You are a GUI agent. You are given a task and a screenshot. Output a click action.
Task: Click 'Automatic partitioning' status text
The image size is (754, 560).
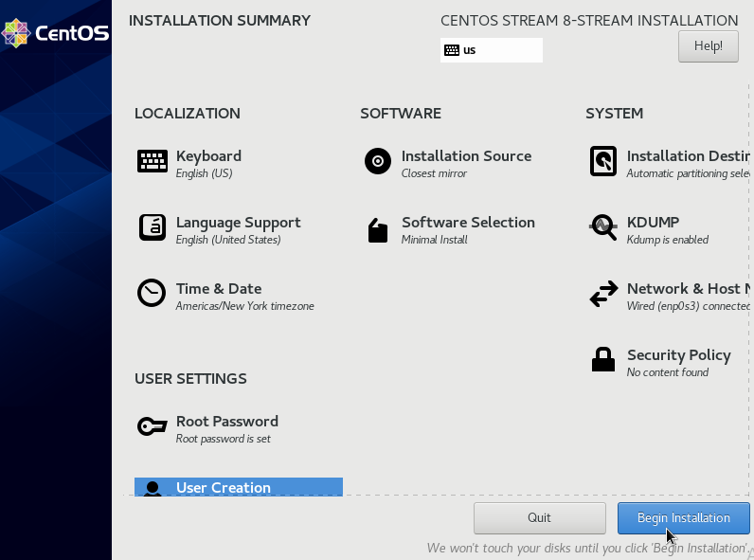click(688, 173)
